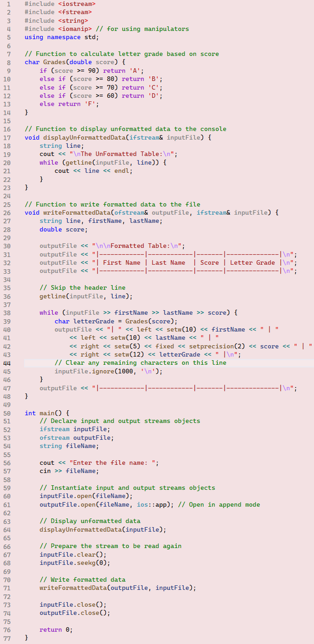Image resolution: width=314 pixels, height=644 pixels.
Task: Click 'string fileName;' on line 54
Action: coord(69,446)
